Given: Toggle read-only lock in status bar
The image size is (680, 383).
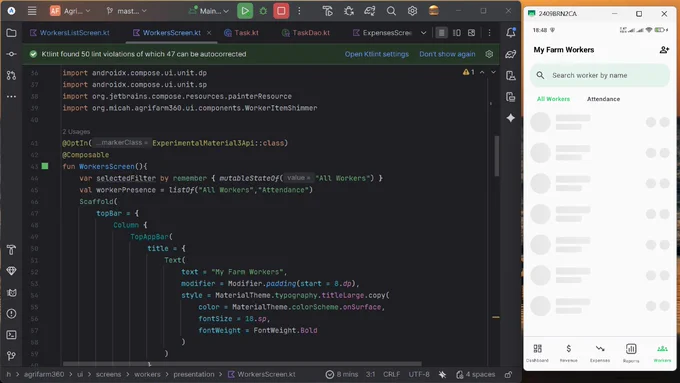Looking at the screenshot, I should click(x=509, y=374).
